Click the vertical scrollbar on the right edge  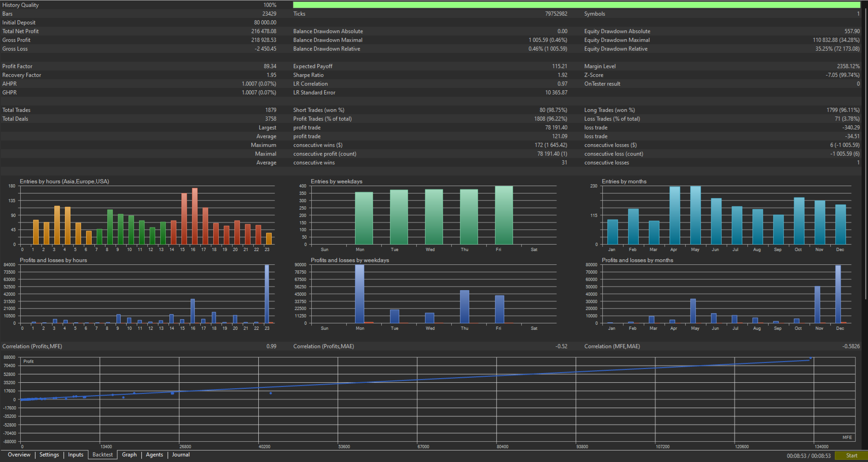coord(865,152)
